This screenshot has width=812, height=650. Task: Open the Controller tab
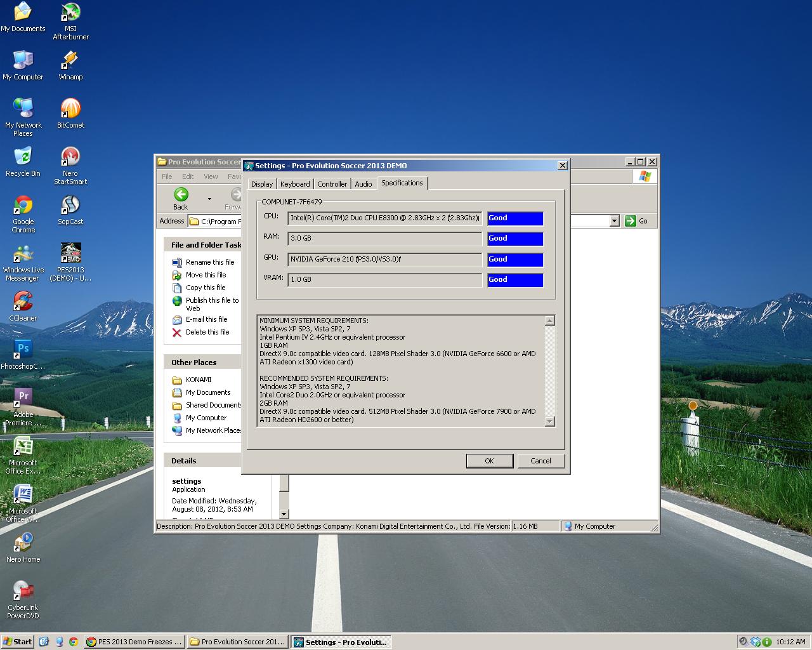tap(332, 184)
